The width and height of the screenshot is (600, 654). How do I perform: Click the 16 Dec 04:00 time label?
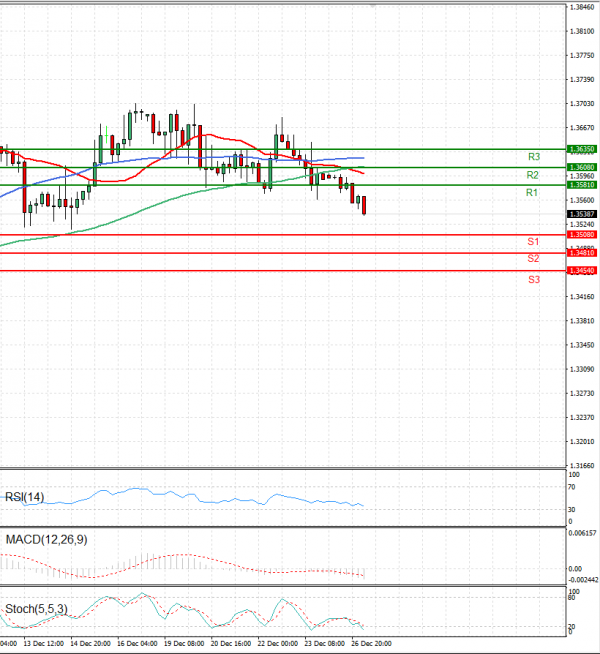click(137, 644)
